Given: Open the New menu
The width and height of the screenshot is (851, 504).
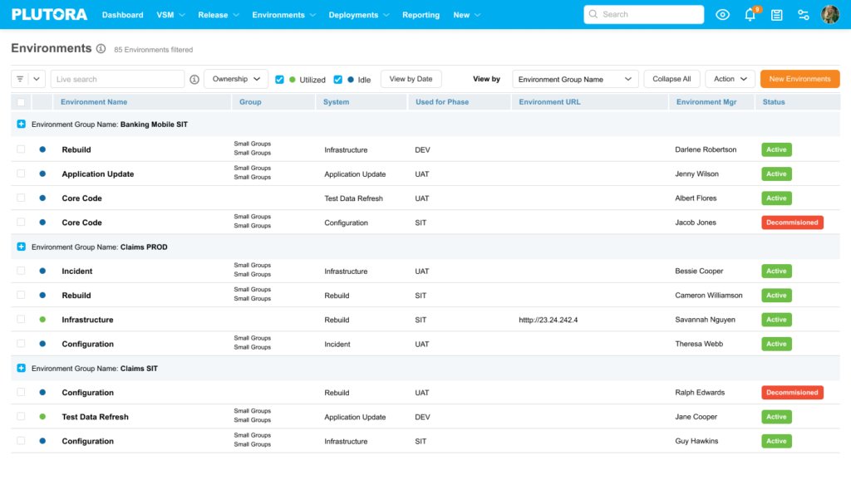Looking at the screenshot, I should [x=467, y=15].
